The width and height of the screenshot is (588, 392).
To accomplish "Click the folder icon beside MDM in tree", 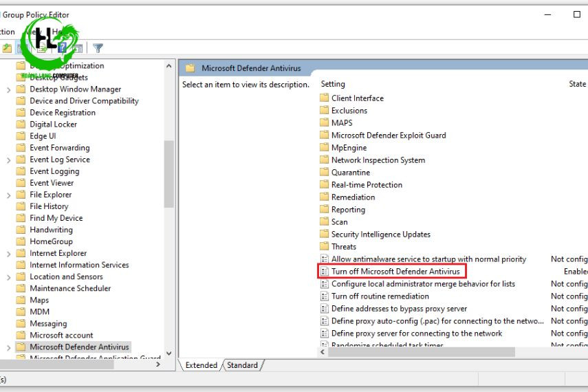I will (21, 312).
